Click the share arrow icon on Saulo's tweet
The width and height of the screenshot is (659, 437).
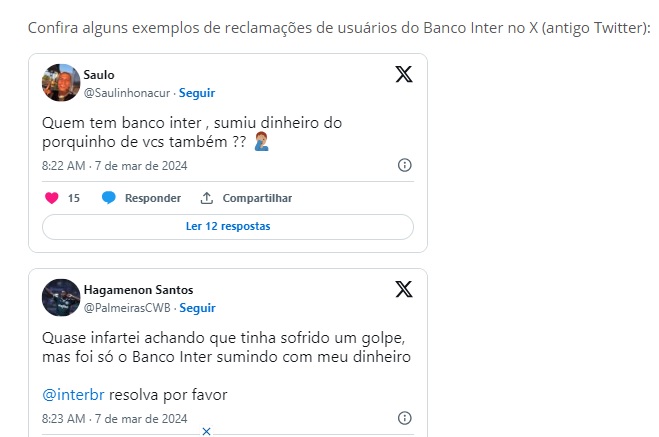[207, 198]
